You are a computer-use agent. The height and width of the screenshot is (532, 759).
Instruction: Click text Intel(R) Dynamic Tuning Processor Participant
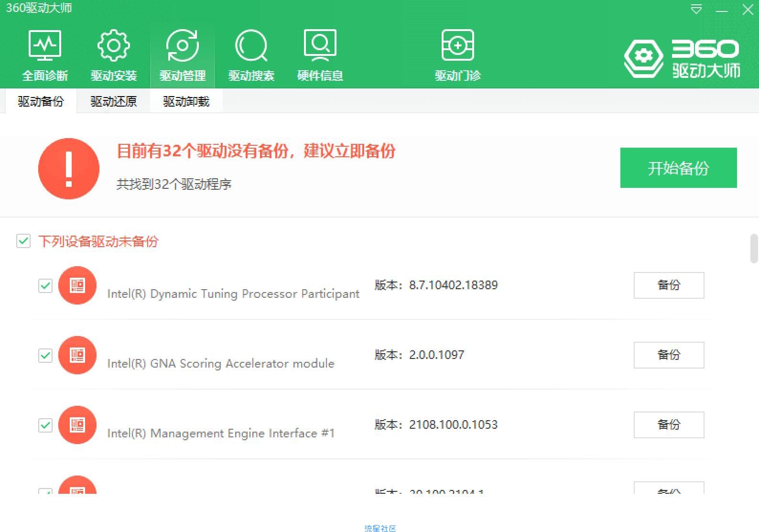[233, 293]
